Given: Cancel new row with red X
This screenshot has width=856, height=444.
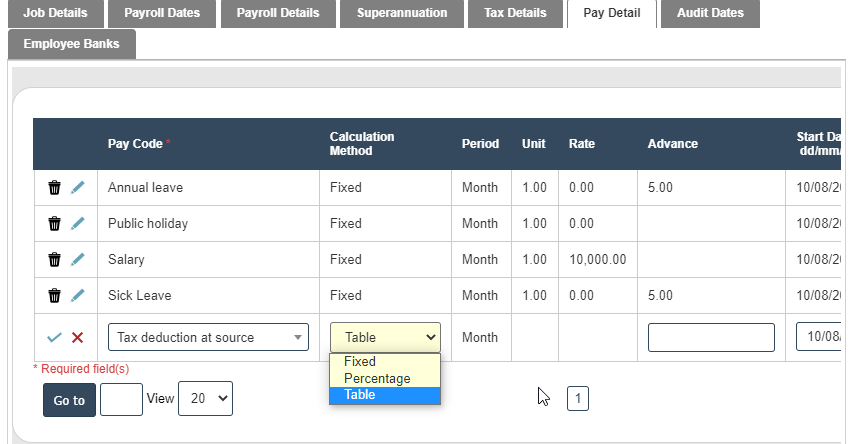Looking at the screenshot, I should [78, 338].
